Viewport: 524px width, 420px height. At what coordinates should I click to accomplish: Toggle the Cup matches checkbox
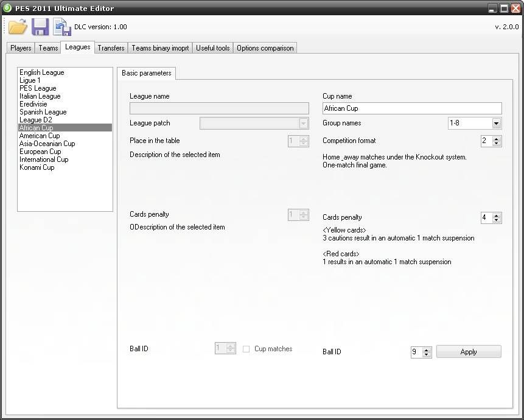246,349
